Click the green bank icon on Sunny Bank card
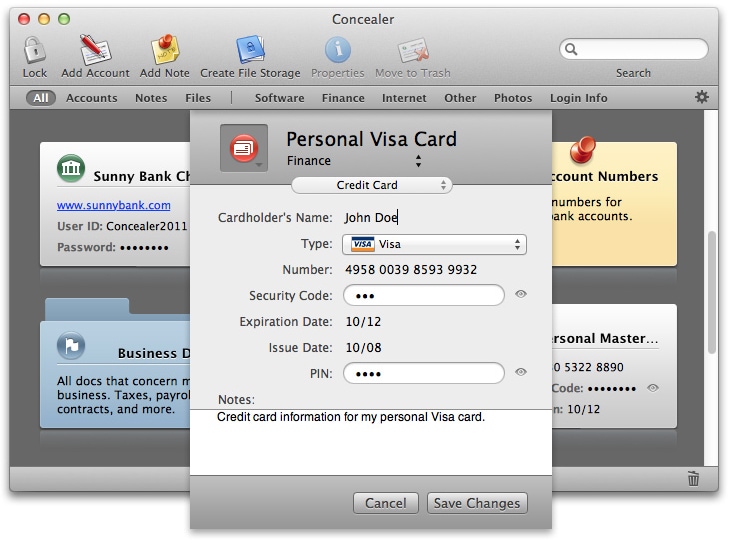Screen dimensions: 730x540 (71, 168)
